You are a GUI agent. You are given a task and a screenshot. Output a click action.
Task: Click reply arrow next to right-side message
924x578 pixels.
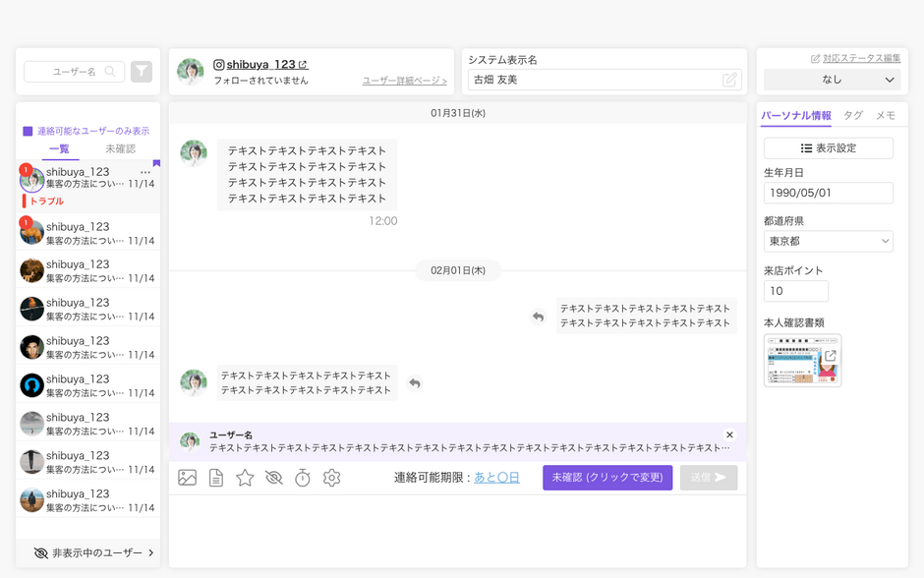click(538, 317)
